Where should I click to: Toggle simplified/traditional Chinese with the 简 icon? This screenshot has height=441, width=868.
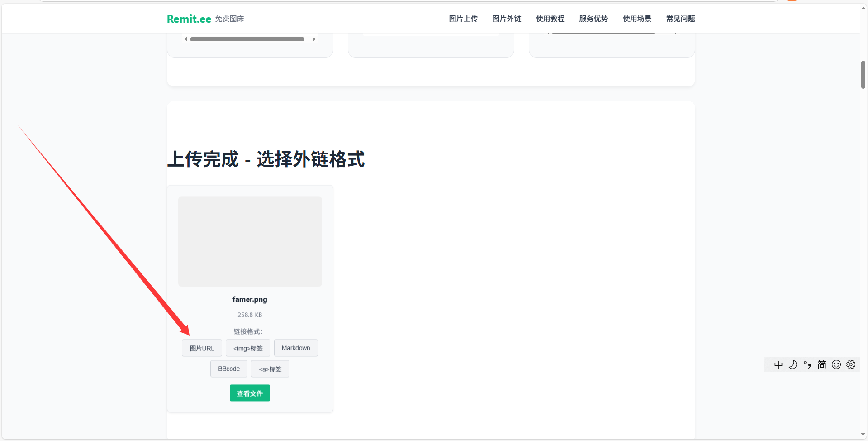[822, 364]
